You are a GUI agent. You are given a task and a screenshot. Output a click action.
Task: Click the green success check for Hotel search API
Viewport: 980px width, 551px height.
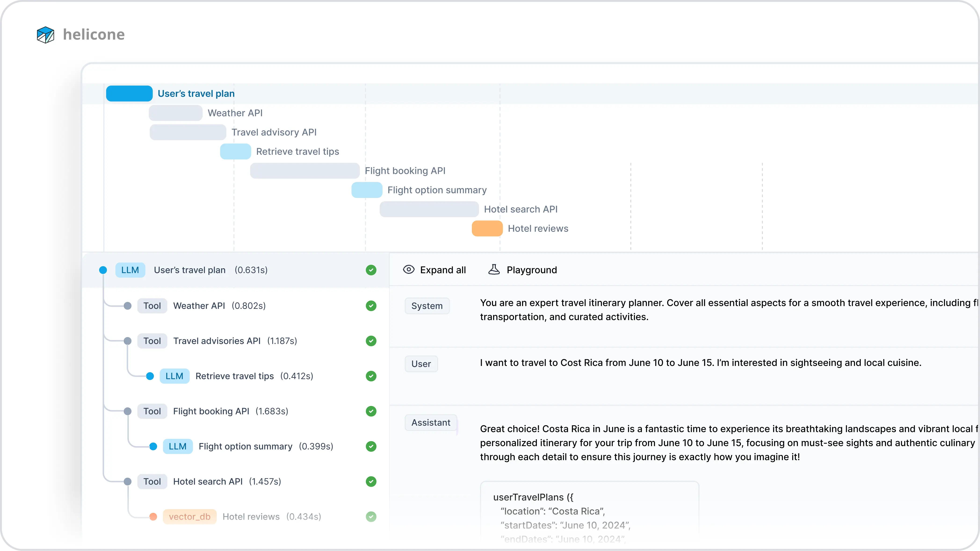[x=371, y=482]
